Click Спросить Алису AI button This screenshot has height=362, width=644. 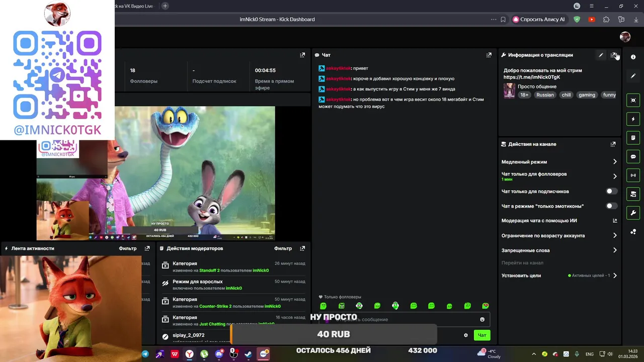539,20
